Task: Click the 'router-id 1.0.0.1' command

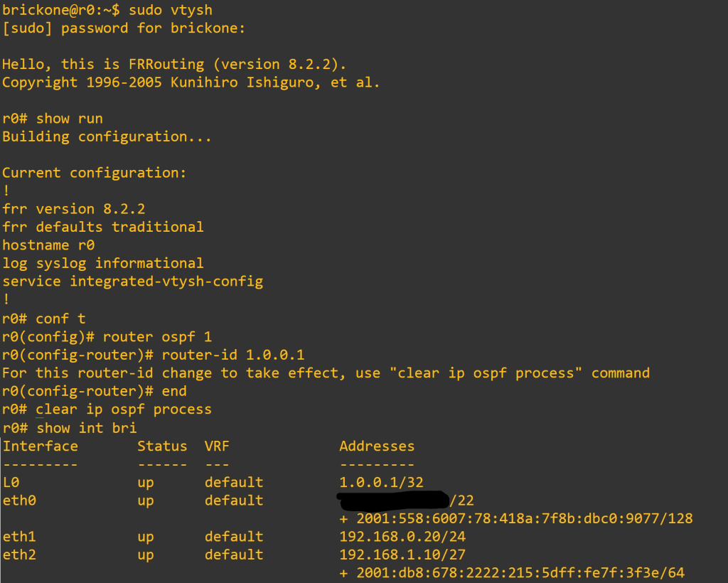Action: 233,355
